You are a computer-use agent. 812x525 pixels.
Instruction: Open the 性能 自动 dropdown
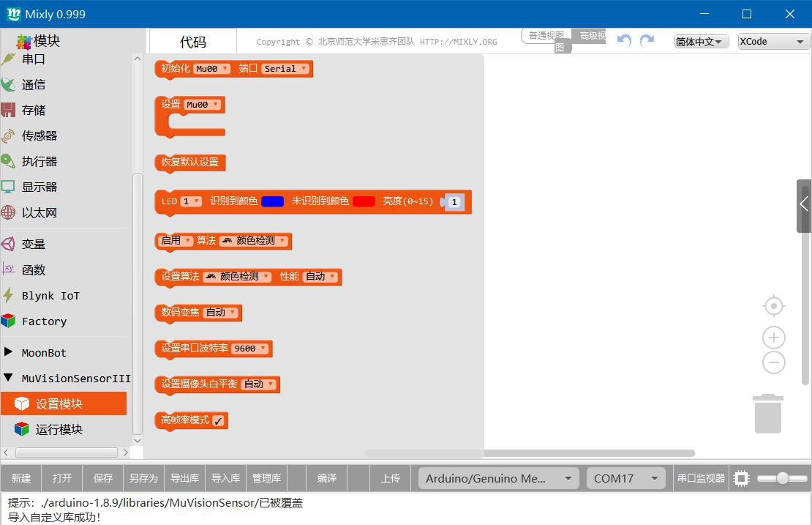pyautogui.click(x=320, y=277)
